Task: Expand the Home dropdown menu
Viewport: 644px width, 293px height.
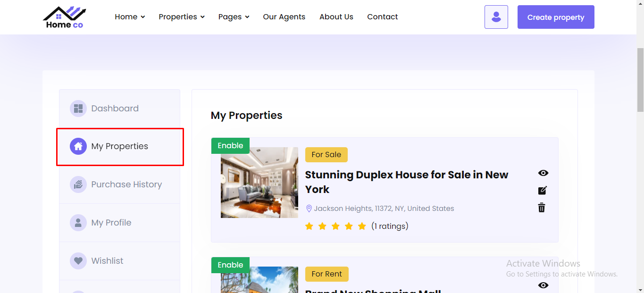Action: [130, 17]
